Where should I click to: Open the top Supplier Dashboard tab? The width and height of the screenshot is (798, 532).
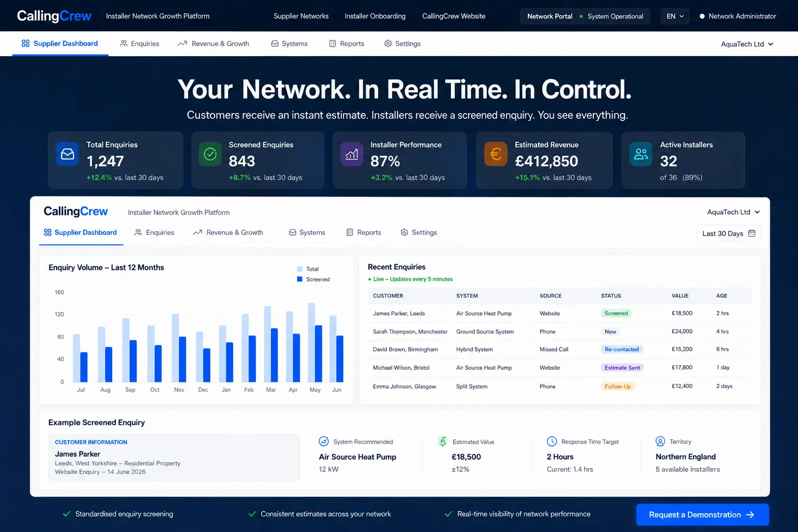(60, 44)
